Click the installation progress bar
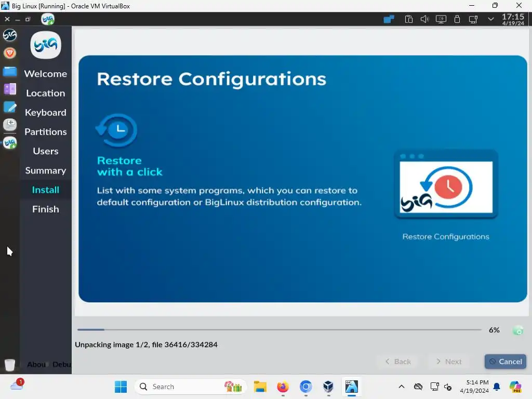The width and height of the screenshot is (532, 399). pyautogui.click(x=279, y=329)
